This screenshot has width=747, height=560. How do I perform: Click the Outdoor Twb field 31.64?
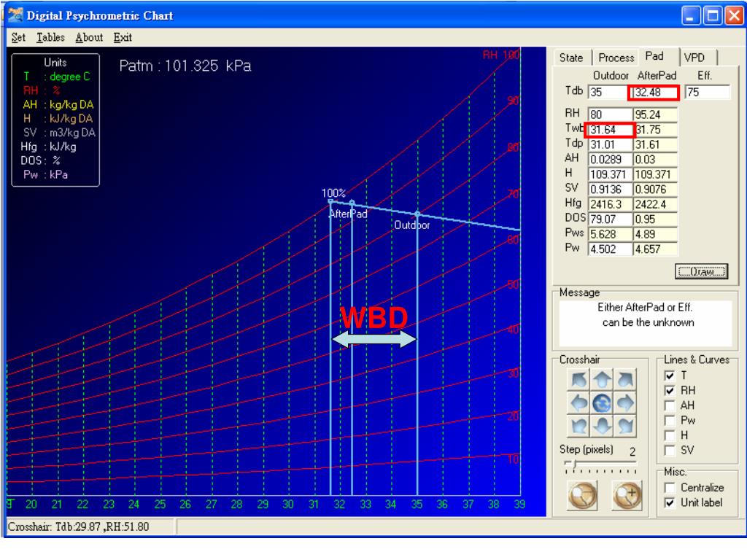611,130
